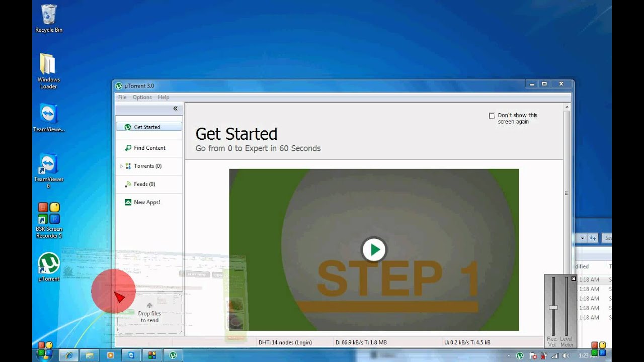Click DHT: 14 nodes (Login) status
644x362 pixels.
tap(285, 342)
